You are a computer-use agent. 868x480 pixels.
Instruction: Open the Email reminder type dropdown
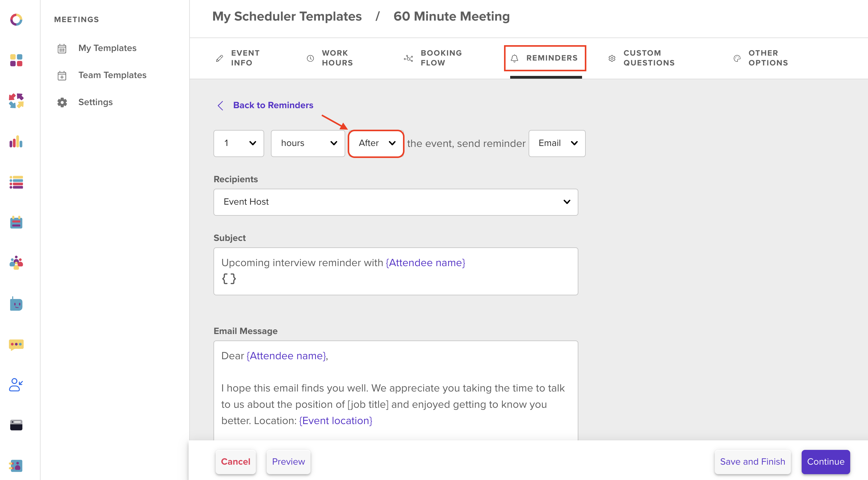[x=557, y=143]
